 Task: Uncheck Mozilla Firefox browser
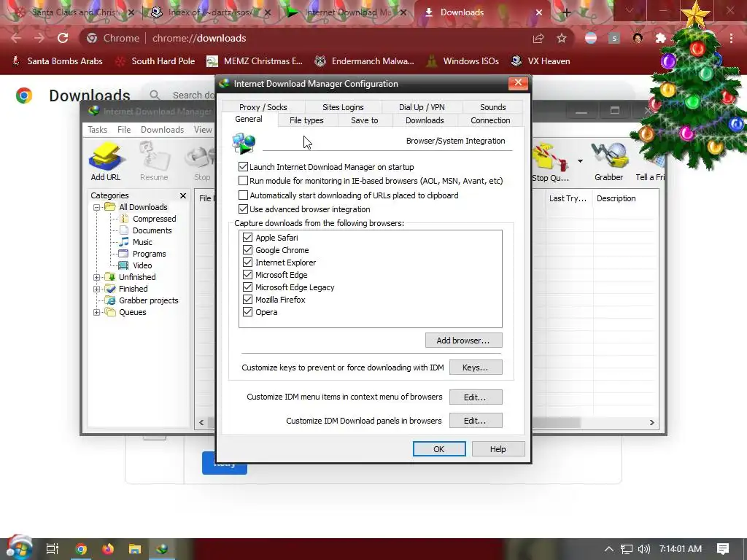pos(248,299)
